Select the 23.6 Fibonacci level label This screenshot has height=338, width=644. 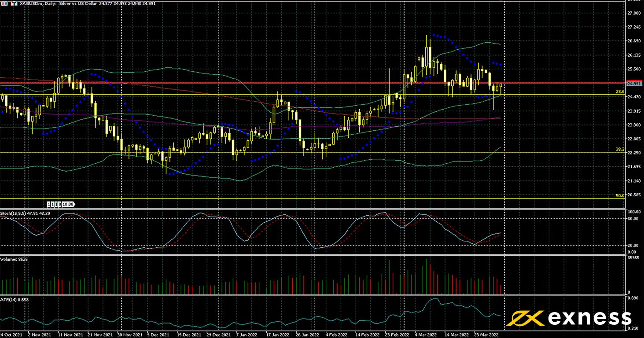coord(620,92)
